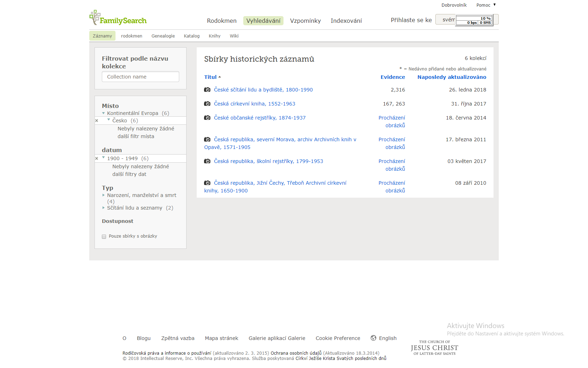Image resolution: width=588 pixels, height=368 pixels.
Task: Collapse Kontinentální Evropa place filter
Action: click(x=104, y=113)
